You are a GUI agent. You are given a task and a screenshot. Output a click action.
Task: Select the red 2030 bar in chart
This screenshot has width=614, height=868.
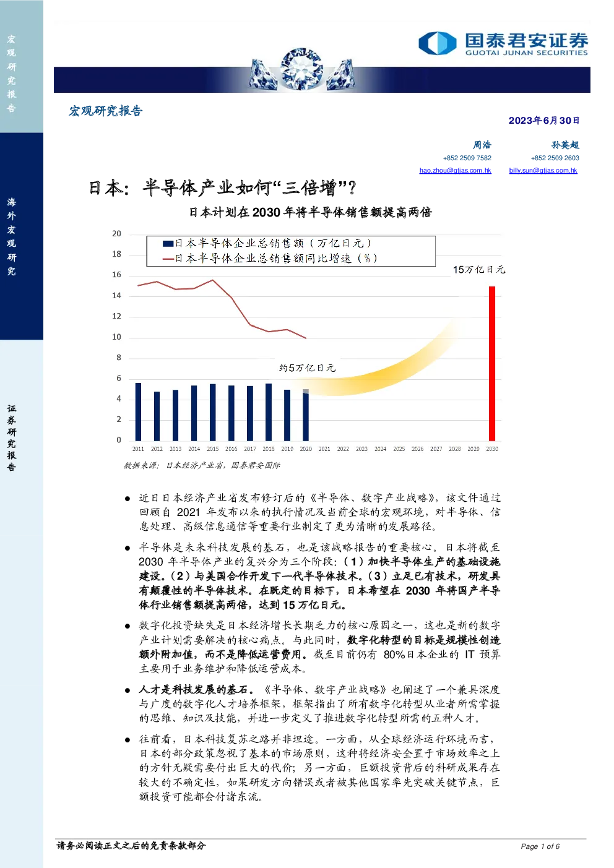492,363
